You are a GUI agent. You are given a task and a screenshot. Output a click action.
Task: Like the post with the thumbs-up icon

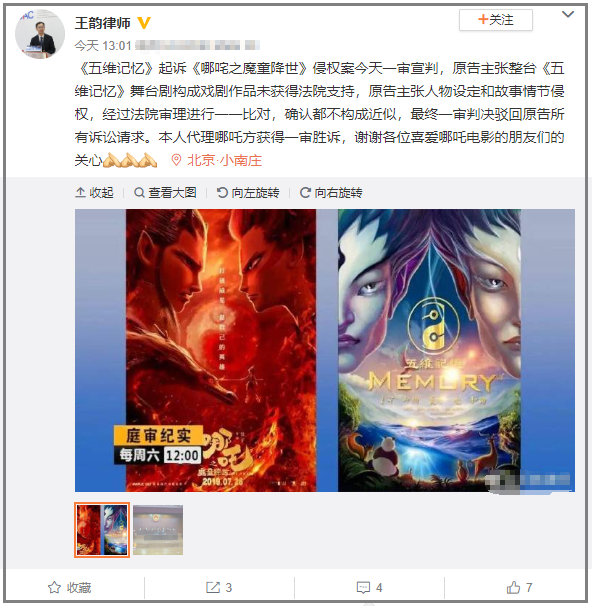coord(514,587)
